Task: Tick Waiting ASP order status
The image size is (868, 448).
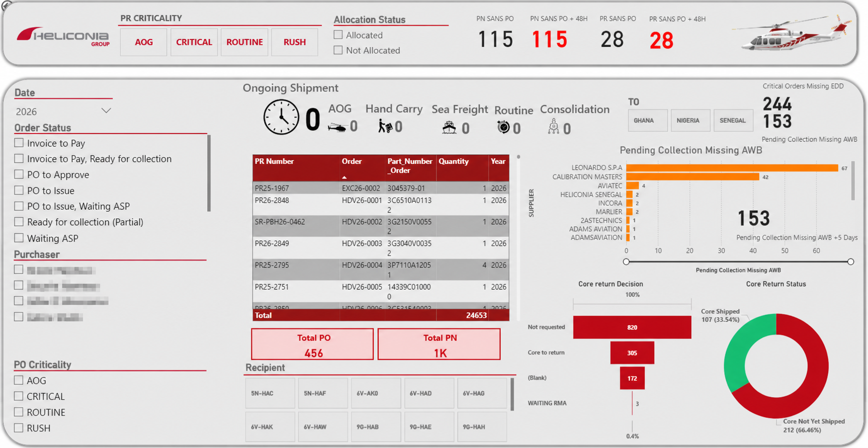Action: (x=19, y=238)
